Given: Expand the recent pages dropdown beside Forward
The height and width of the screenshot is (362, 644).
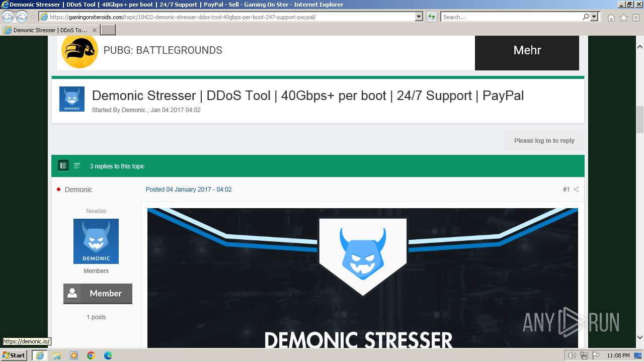Looking at the screenshot, I should pos(33,17).
